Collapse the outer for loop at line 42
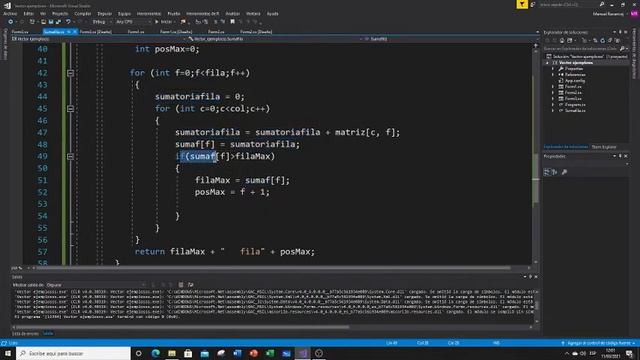This screenshot has height=360, width=640. click(70, 73)
